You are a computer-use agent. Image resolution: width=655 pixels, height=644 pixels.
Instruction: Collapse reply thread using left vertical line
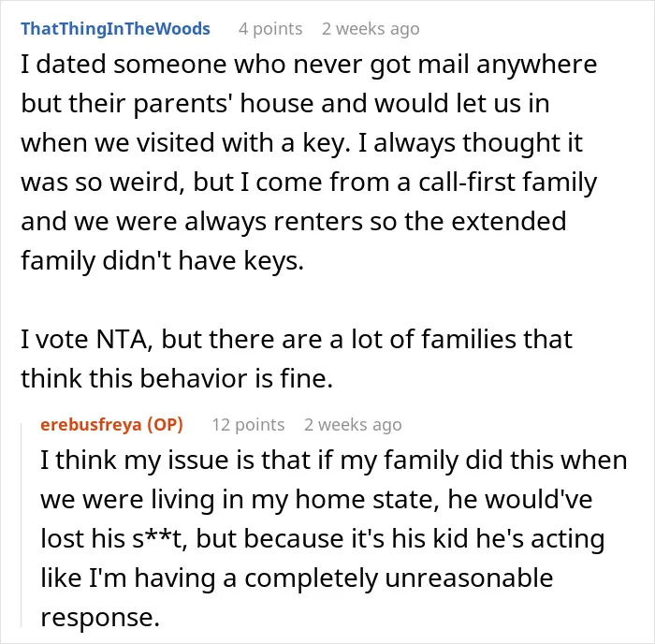[22, 525]
